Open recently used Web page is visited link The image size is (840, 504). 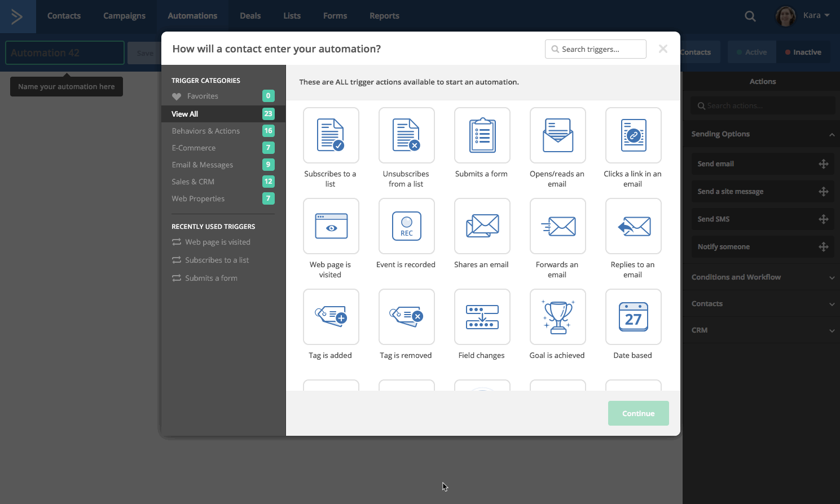click(x=217, y=242)
